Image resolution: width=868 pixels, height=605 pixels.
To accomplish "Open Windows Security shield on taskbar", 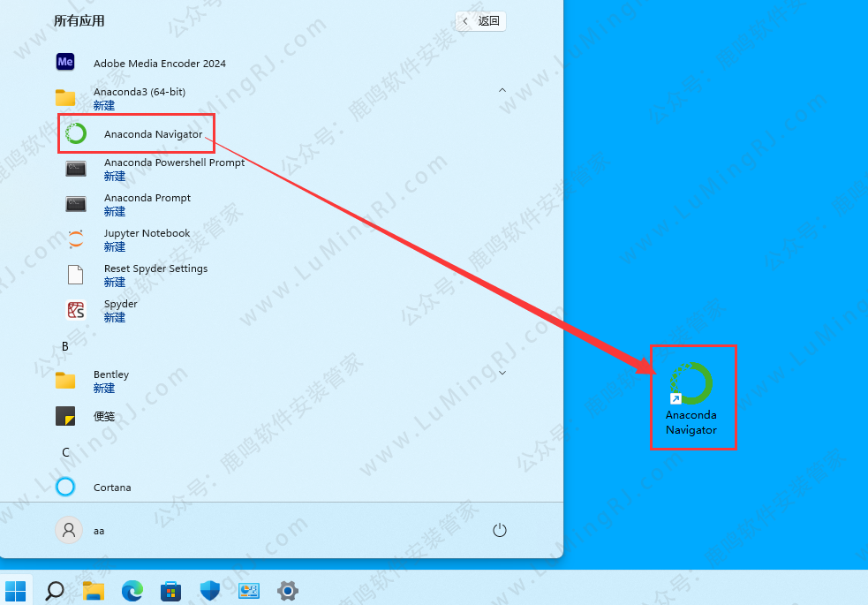I will click(209, 590).
